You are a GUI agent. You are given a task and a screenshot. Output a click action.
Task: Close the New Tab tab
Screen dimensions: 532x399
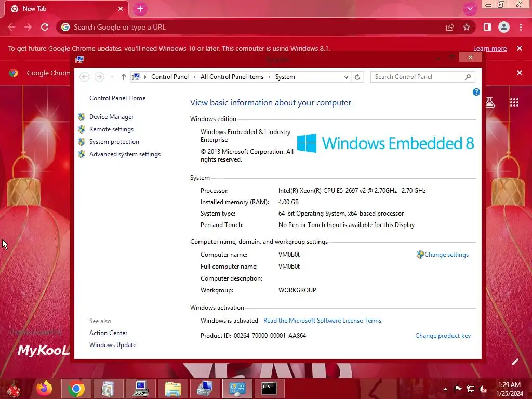pos(121,9)
